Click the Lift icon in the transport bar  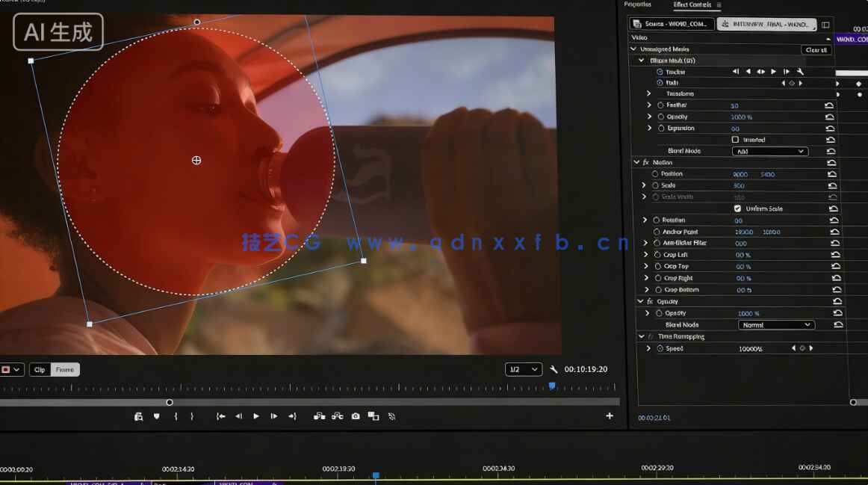(320, 416)
